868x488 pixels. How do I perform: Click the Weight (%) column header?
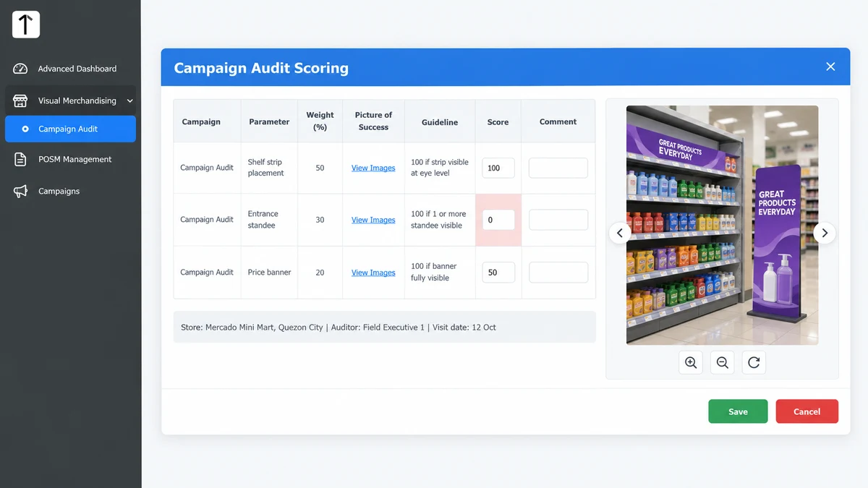pos(320,121)
